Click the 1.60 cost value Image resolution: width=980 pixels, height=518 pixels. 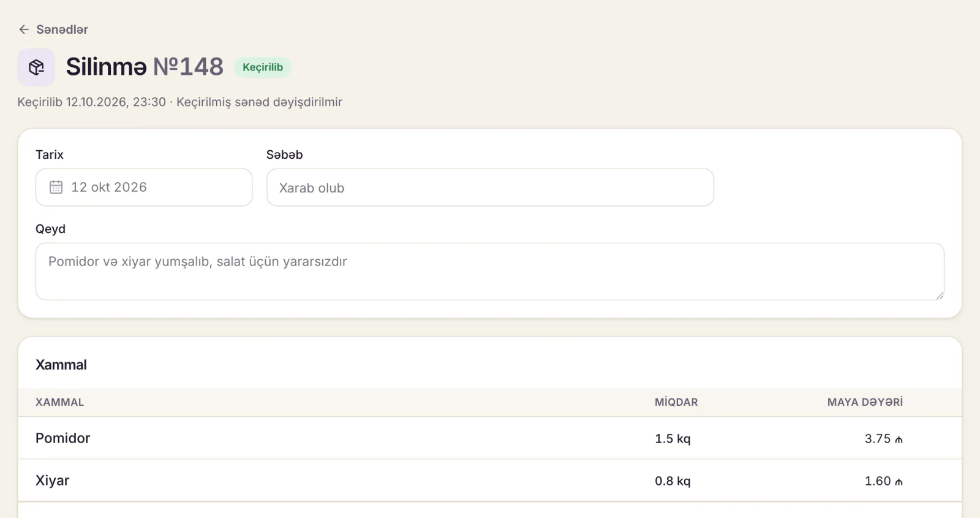[883, 481]
